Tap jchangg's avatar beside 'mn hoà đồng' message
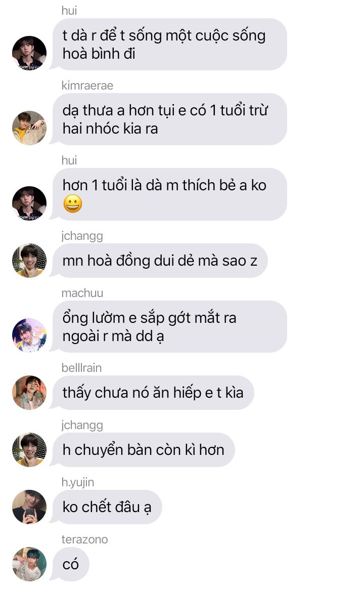Viewport: 364px width, 590px height. click(29, 261)
